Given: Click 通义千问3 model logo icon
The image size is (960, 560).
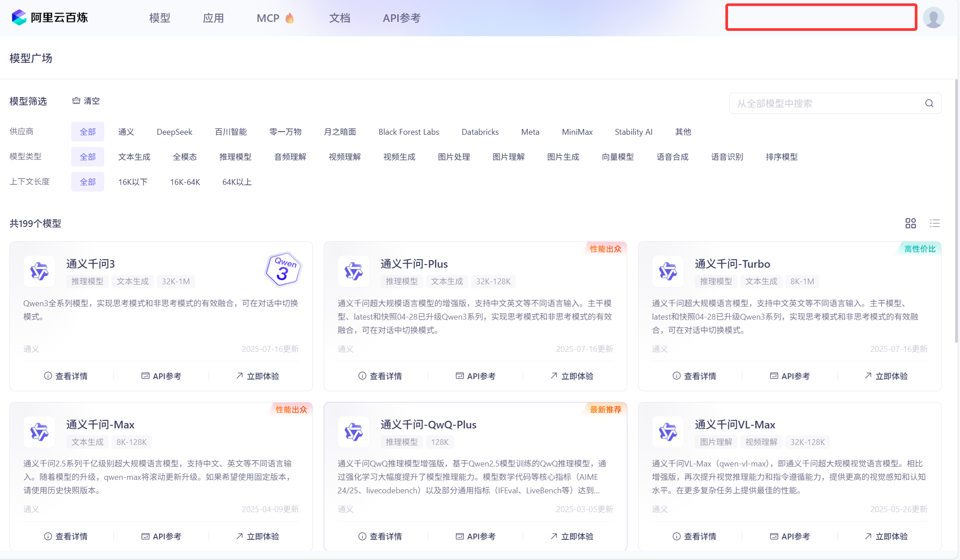Looking at the screenshot, I should 39,271.
